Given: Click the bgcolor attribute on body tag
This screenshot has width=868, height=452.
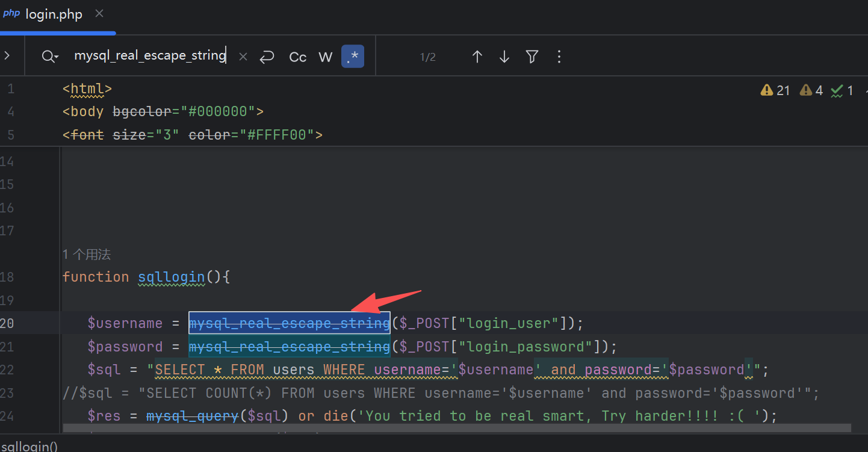Looking at the screenshot, I should tap(142, 112).
